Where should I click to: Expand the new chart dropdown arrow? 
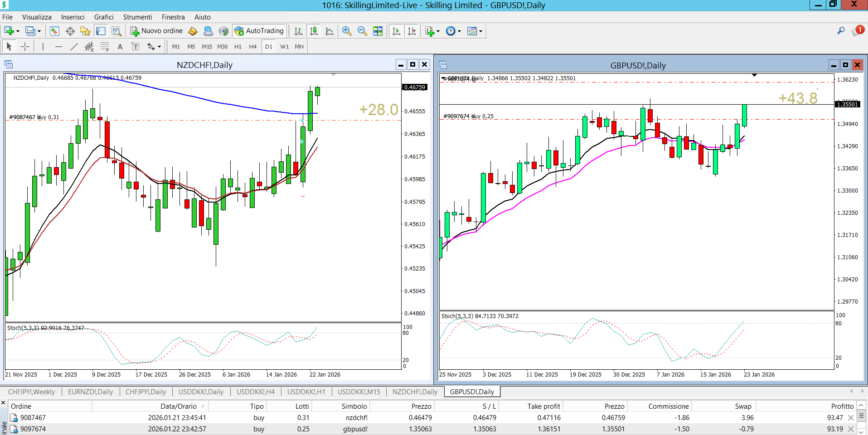18,31
